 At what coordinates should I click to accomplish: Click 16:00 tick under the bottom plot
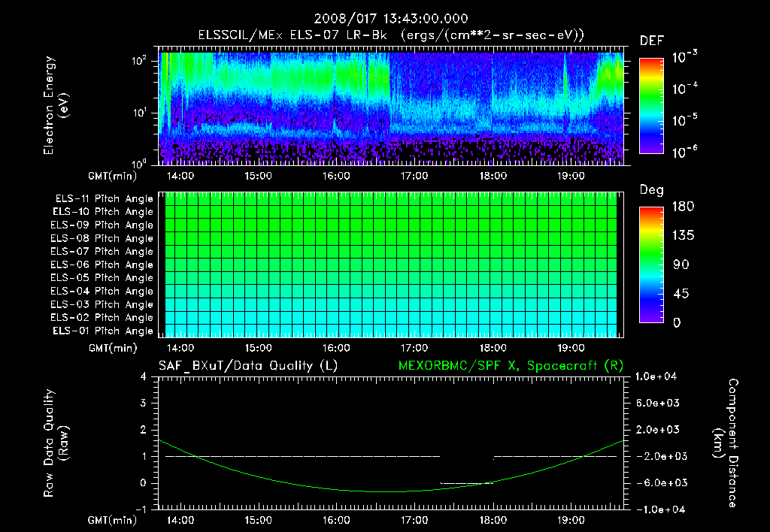(336, 520)
